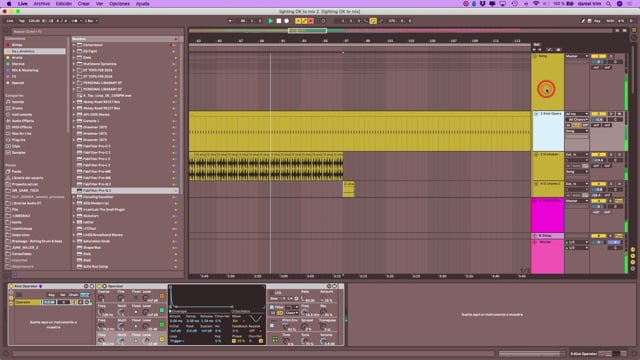This screenshot has width=640, height=360.
Task: Select the Drums collection with yellow dot
Action: coord(17,58)
